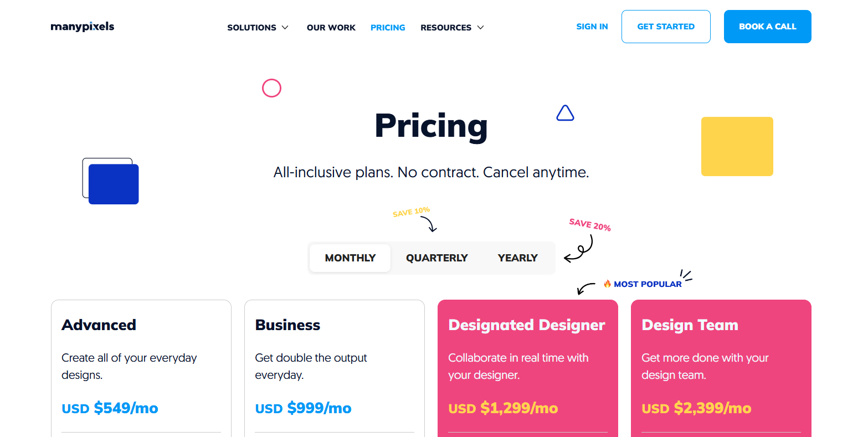Viewport: 868px width, 437px height.
Task: Click the chevron next to Solutions
Action: 285,28
